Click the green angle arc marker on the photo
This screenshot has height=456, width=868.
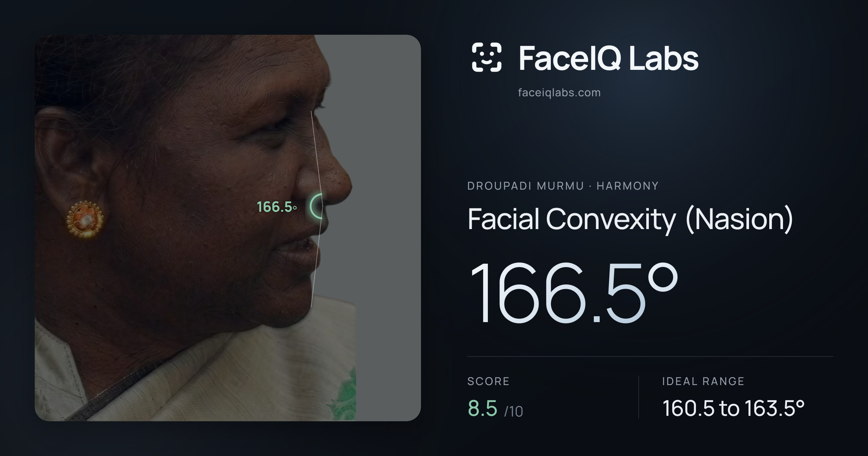(x=316, y=206)
